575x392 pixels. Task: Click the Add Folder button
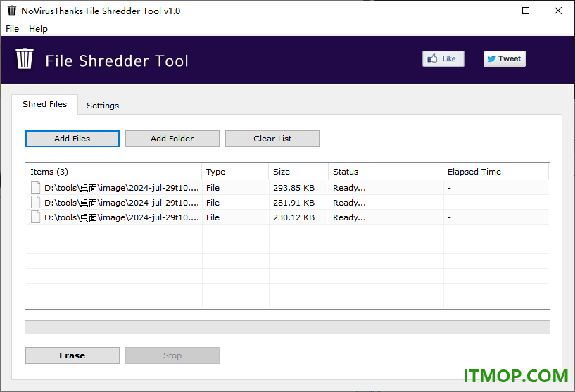[172, 139]
